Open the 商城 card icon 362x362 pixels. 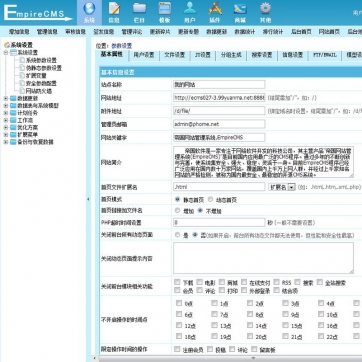(240, 9)
